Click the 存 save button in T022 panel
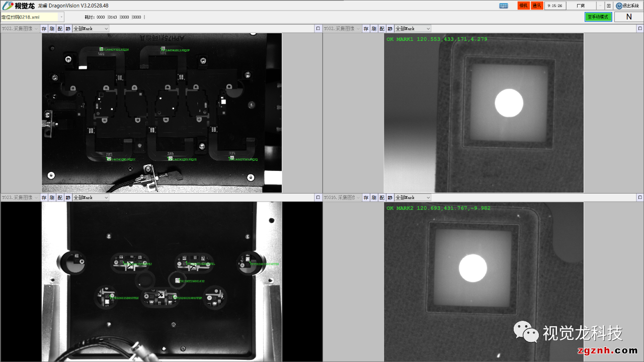Image resolution: width=644 pixels, height=362 pixels. 44,29
